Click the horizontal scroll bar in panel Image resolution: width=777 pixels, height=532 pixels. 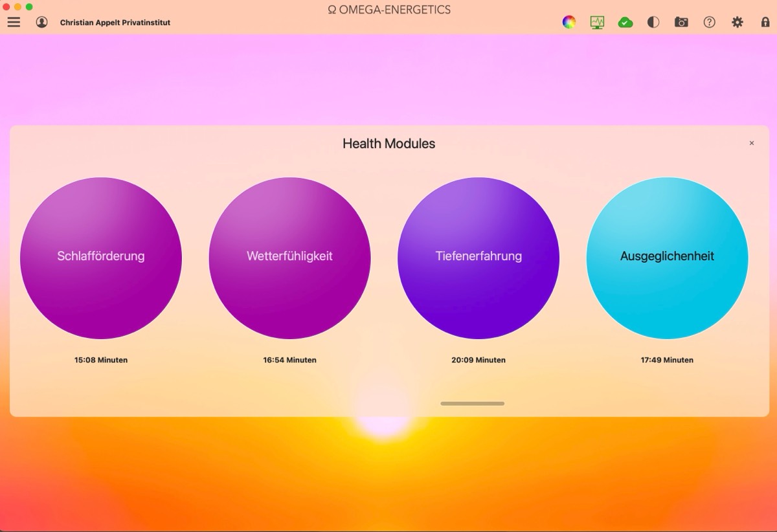(472, 403)
